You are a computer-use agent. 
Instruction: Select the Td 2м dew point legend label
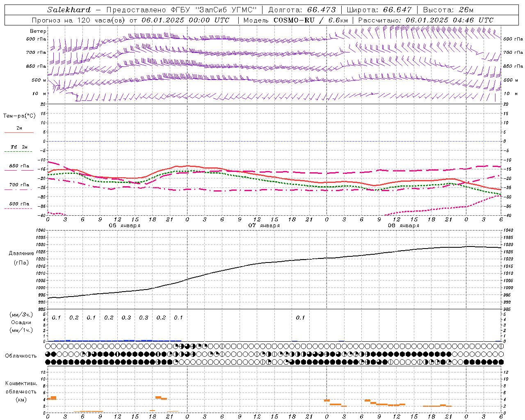coord(19,147)
